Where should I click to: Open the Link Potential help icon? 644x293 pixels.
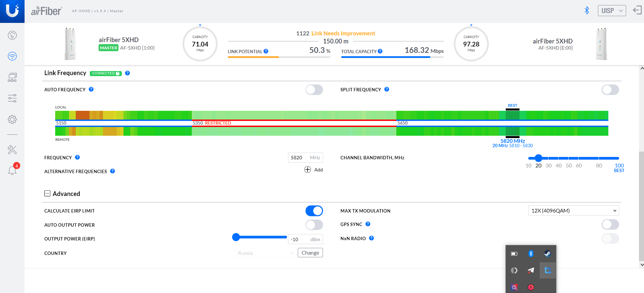click(x=266, y=51)
